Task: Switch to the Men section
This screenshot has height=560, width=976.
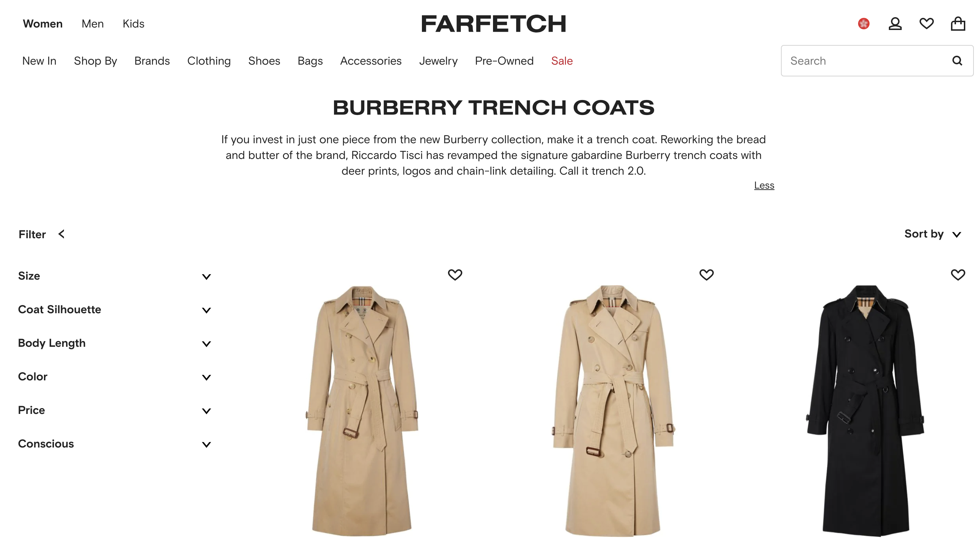Action: 93,24
